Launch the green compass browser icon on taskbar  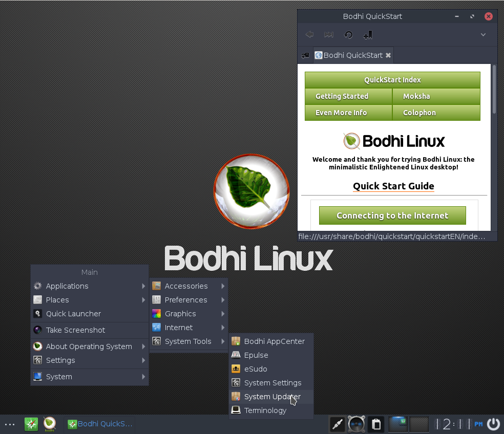[x=31, y=424]
